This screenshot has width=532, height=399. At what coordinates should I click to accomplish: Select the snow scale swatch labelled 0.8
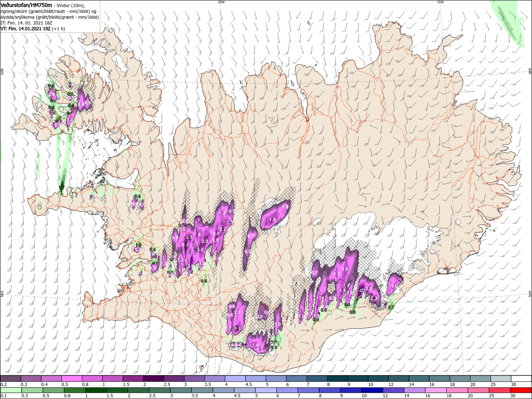(92, 379)
